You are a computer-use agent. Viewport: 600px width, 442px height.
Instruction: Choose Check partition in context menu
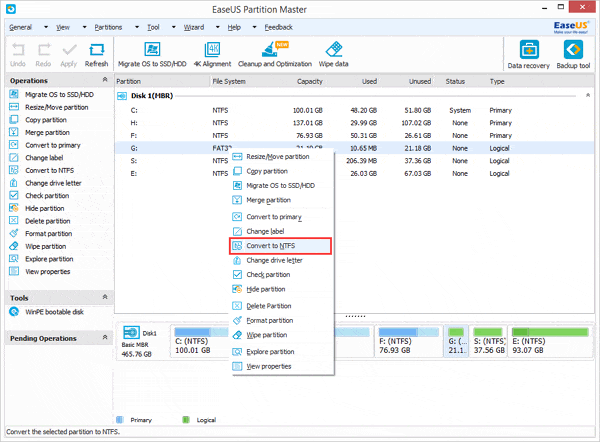coord(282,275)
